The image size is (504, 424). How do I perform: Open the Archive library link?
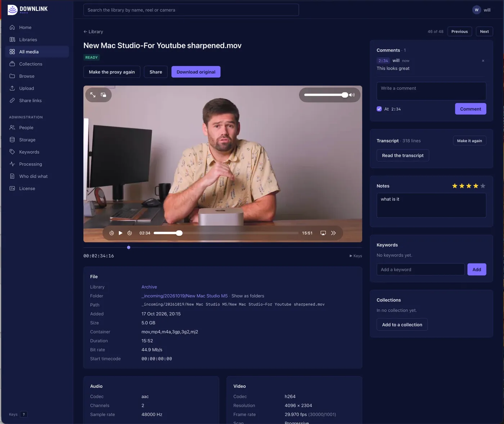pos(149,287)
